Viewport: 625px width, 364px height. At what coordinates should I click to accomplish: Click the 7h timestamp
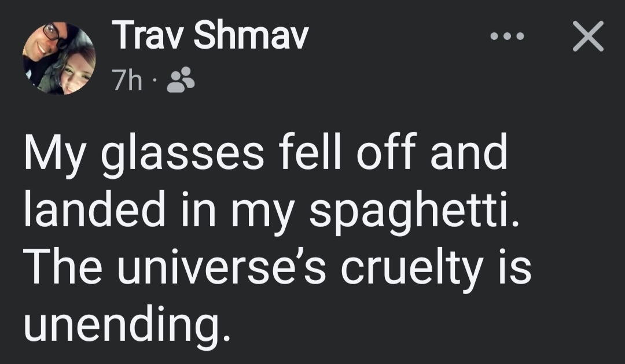tap(127, 81)
